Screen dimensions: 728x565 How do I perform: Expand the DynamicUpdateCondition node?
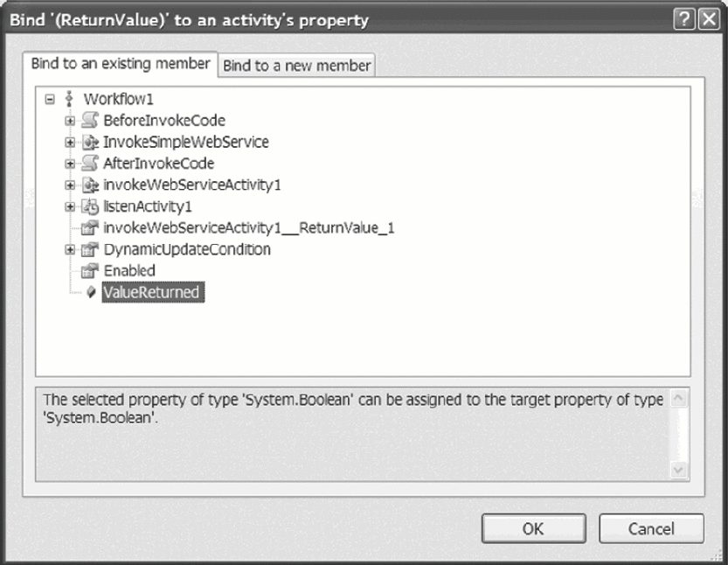pos(70,250)
